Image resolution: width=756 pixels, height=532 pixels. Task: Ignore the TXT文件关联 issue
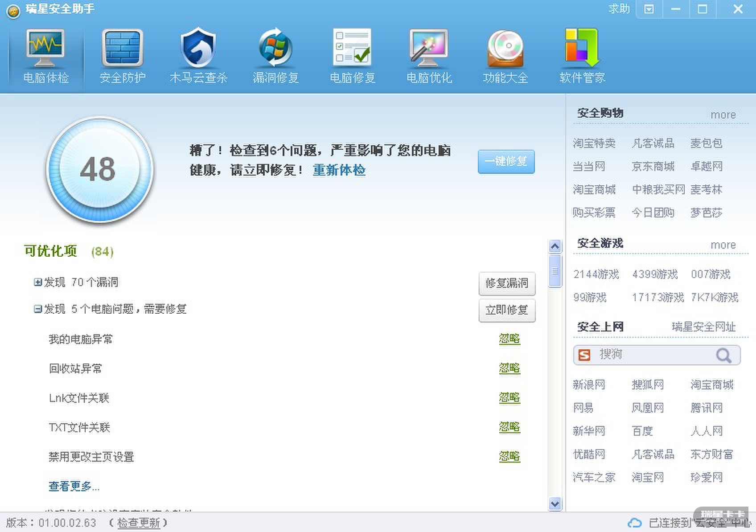coord(509,427)
